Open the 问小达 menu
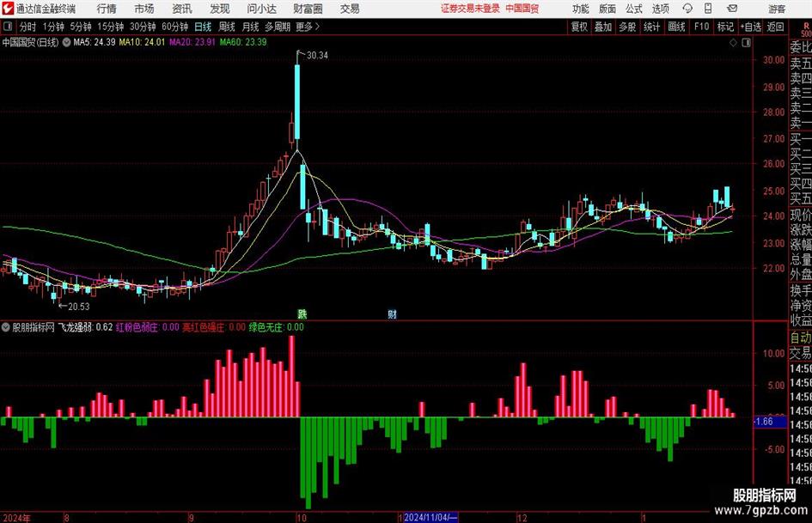Image resolution: width=812 pixels, height=523 pixels. [x=261, y=9]
